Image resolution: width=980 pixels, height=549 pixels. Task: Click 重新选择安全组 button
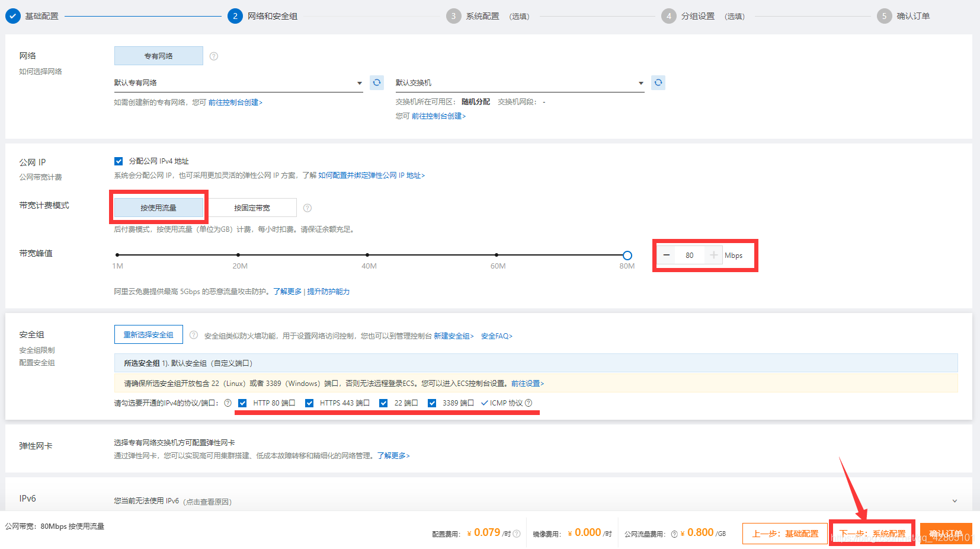(149, 335)
